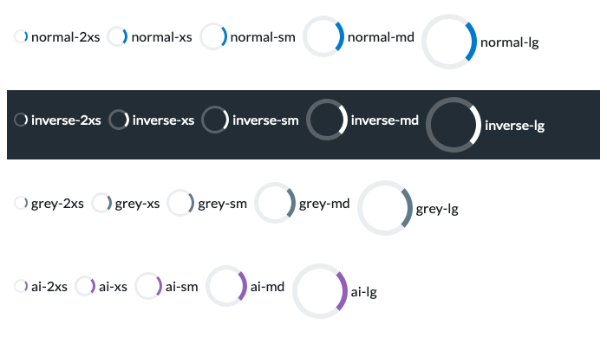
Task: Click the large ai-lg spinner
Action: tap(320, 291)
